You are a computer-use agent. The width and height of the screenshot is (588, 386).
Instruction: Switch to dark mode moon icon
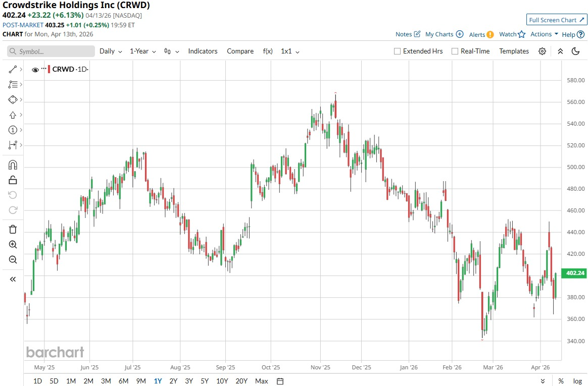576,51
